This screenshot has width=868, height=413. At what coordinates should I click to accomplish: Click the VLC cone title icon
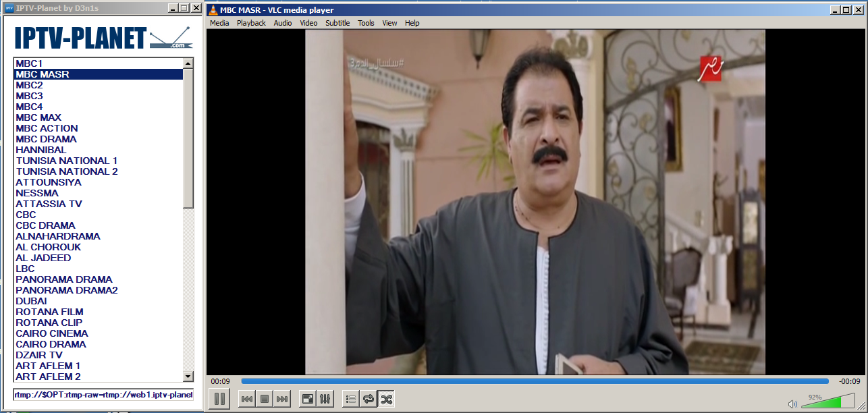213,9
